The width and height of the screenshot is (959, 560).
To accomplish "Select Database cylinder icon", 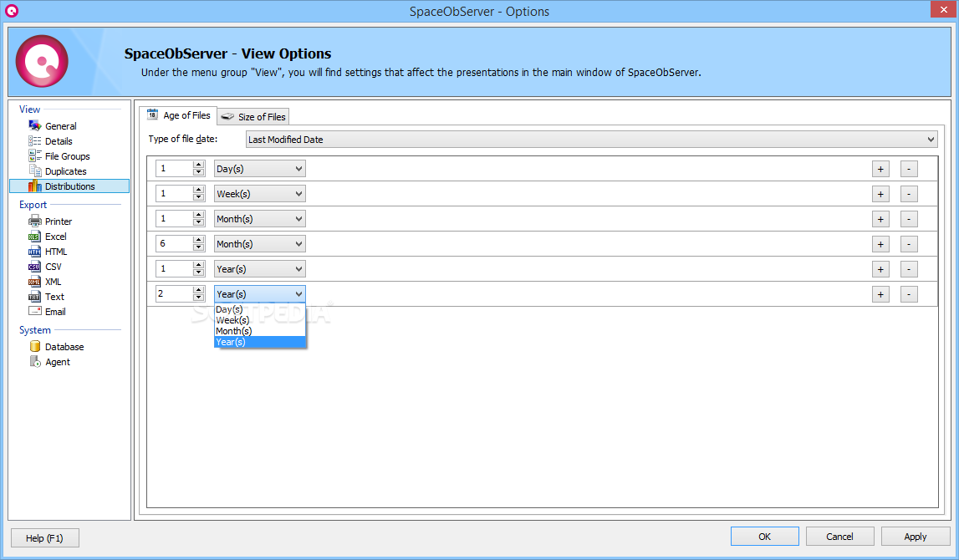I will (x=35, y=346).
